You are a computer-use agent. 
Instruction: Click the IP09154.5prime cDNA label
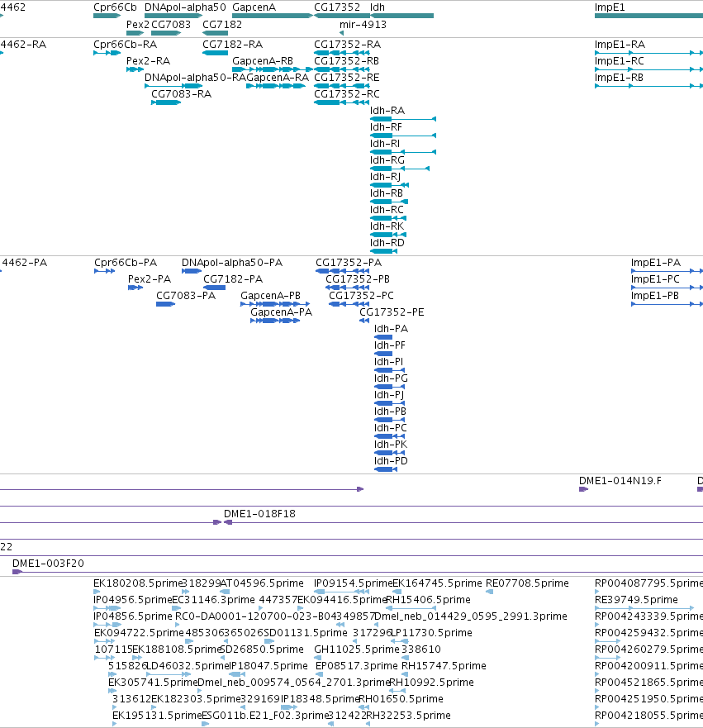(353, 583)
